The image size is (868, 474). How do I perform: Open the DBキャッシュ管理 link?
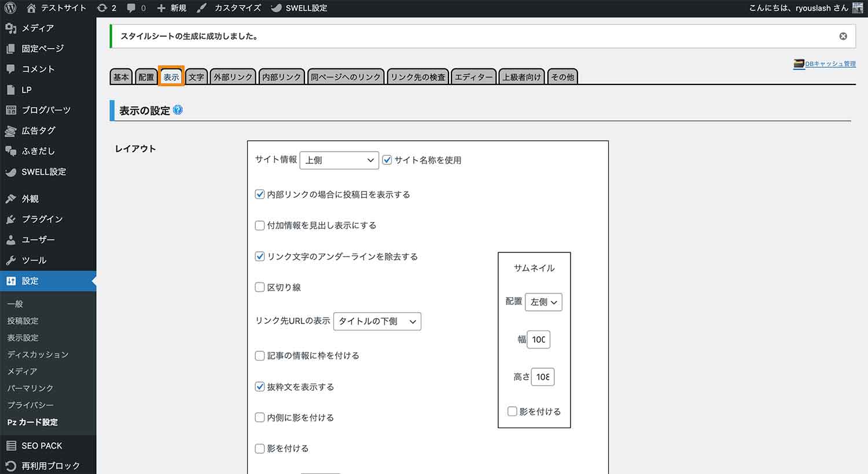pos(829,64)
